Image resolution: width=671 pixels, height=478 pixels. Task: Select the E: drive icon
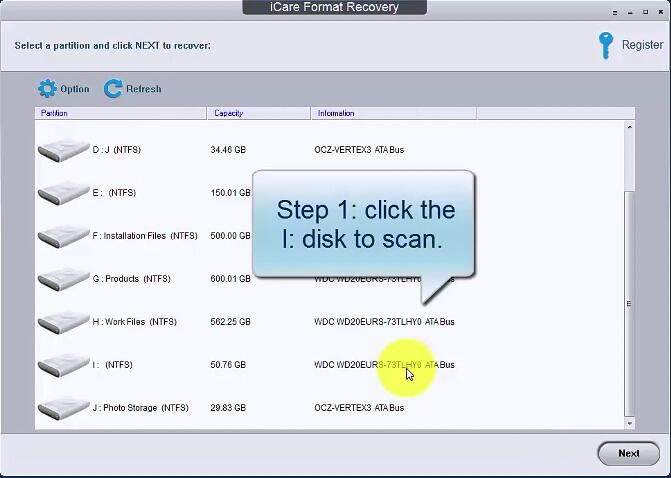point(63,193)
